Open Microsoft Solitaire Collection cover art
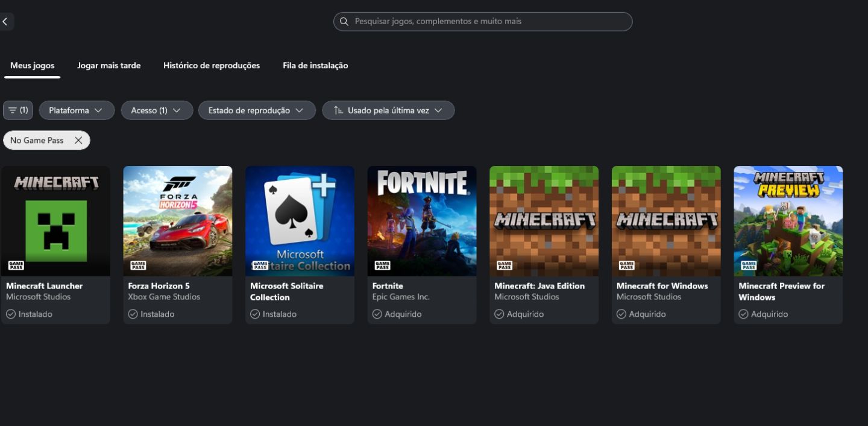The width and height of the screenshot is (868, 426). [x=300, y=221]
